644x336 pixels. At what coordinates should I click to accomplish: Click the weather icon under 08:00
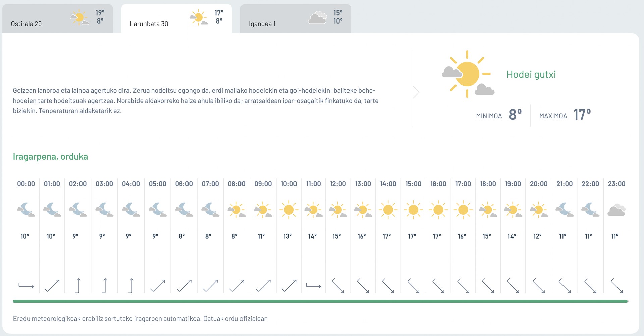[x=236, y=210]
